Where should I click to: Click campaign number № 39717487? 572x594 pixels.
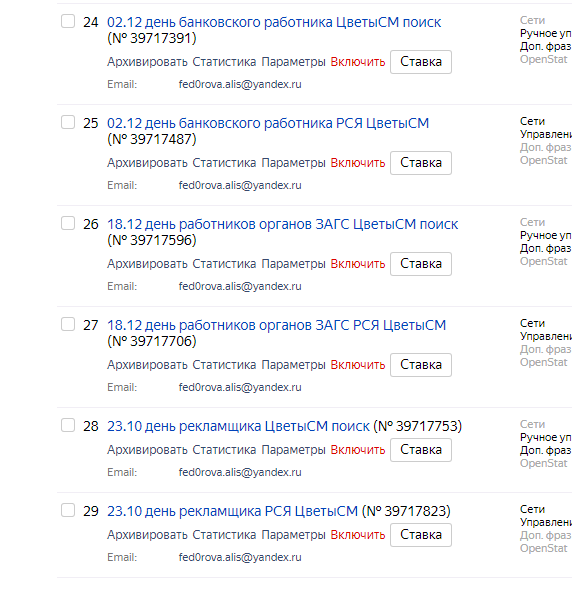point(152,139)
